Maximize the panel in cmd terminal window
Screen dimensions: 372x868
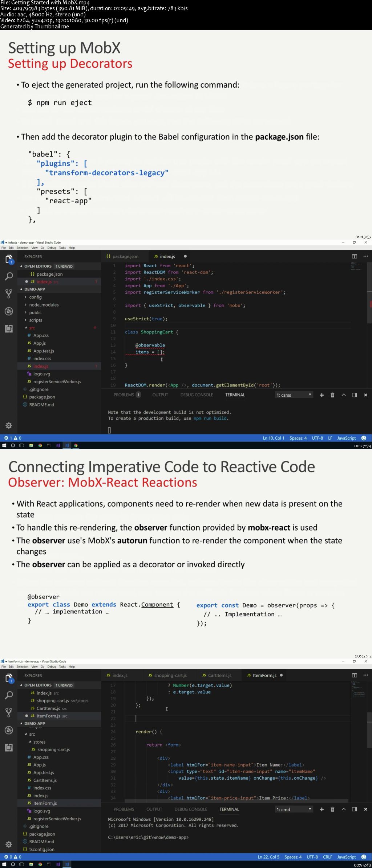(344, 809)
